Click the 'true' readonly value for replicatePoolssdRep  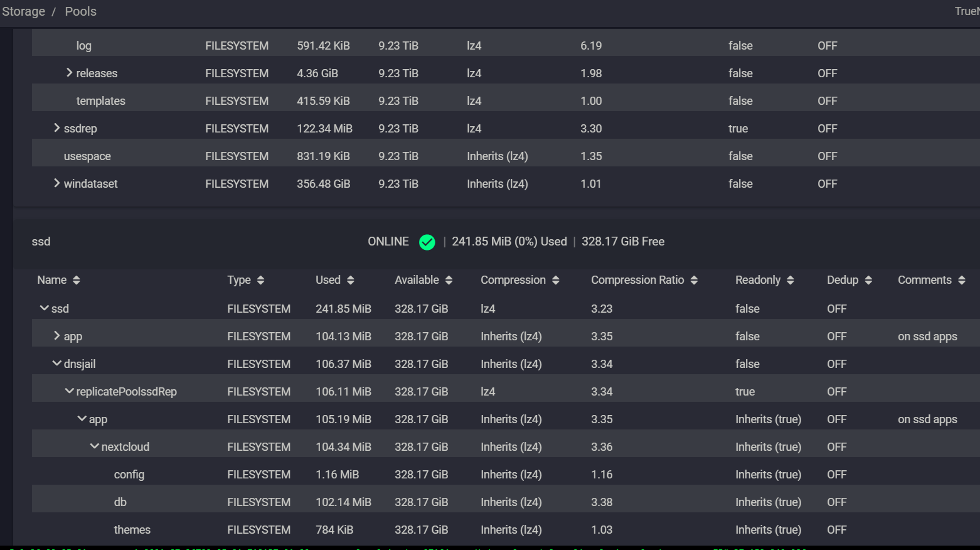pyautogui.click(x=745, y=392)
